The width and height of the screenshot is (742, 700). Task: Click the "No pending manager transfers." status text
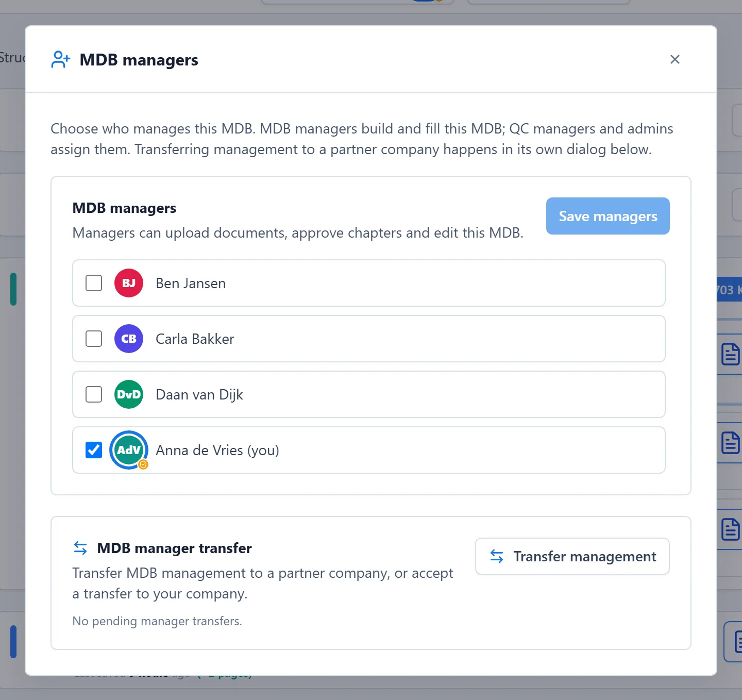click(157, 621)
